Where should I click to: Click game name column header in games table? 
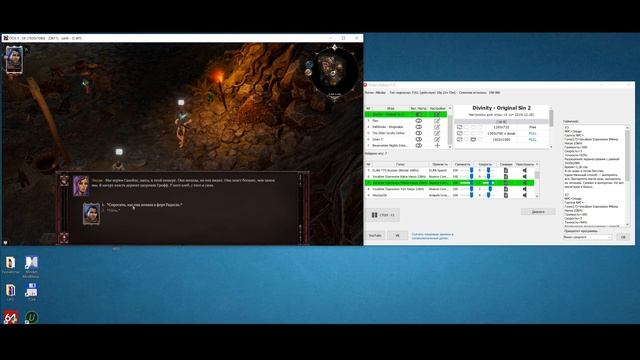coord(390,108)
